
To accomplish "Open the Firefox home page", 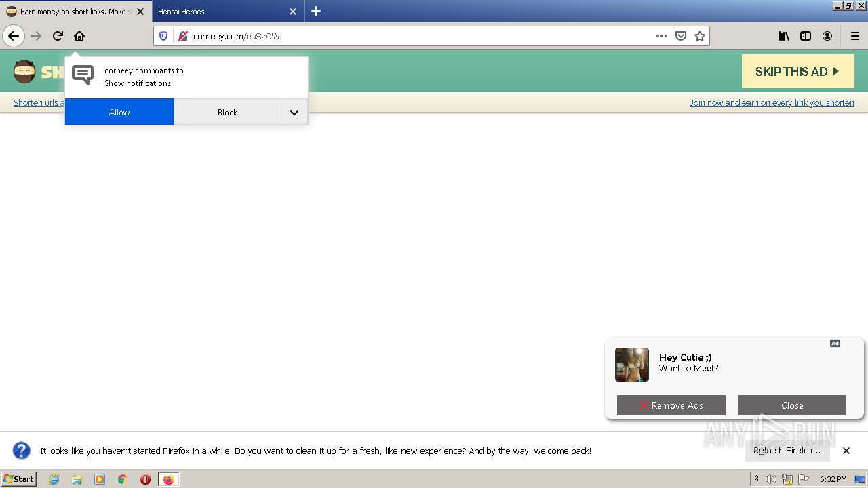I will click(x=79, y=36).
